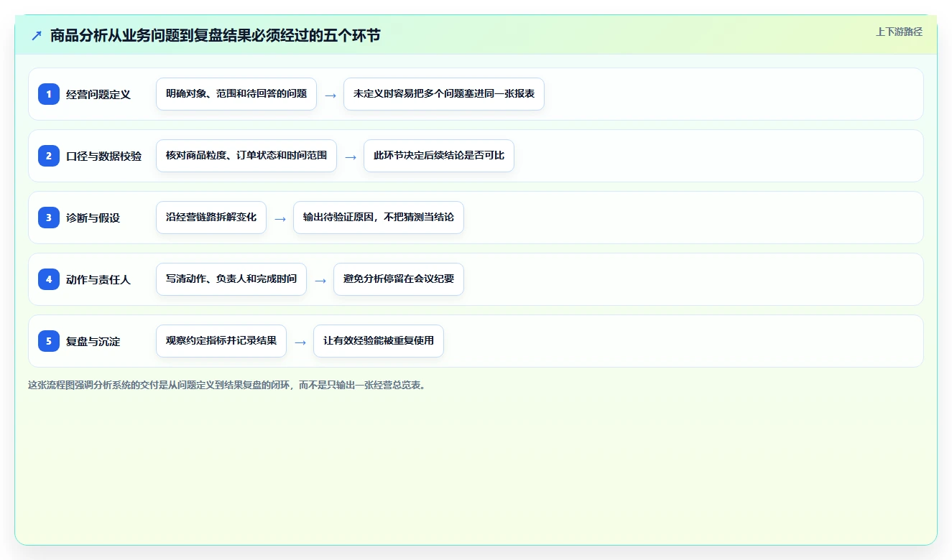Image resolution: width=952 pixels, height=560 pixels.
Task: Select the 复盘与沉淀 step label
Action: (93, 341)
